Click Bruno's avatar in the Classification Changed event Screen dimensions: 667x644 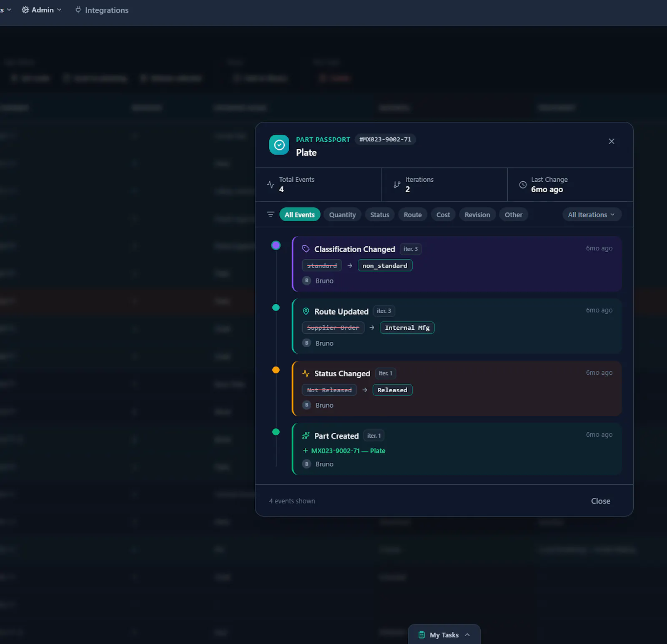307,281
